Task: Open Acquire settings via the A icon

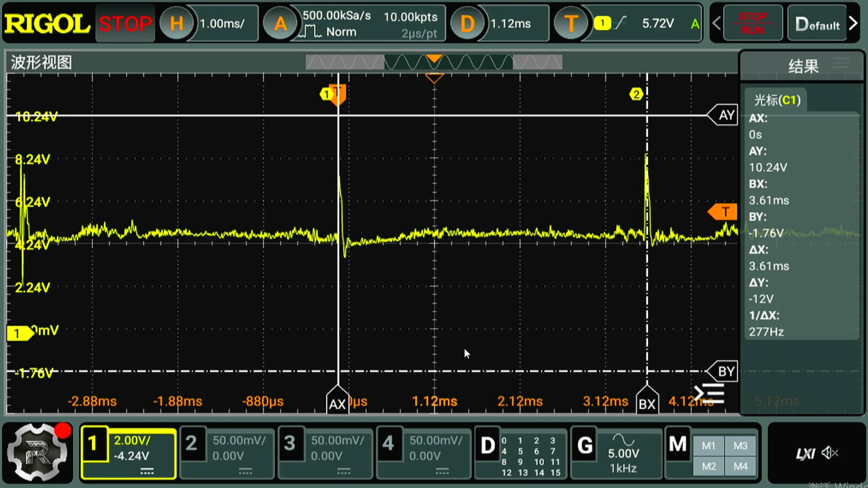Action: pyautogui.click(x=280, y=24)
